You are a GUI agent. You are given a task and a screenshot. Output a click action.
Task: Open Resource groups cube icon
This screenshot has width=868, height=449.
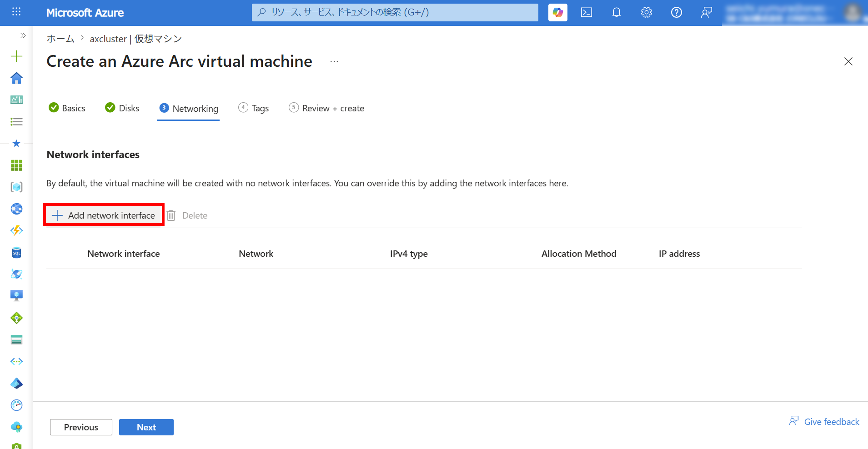[x=16, y=187]
